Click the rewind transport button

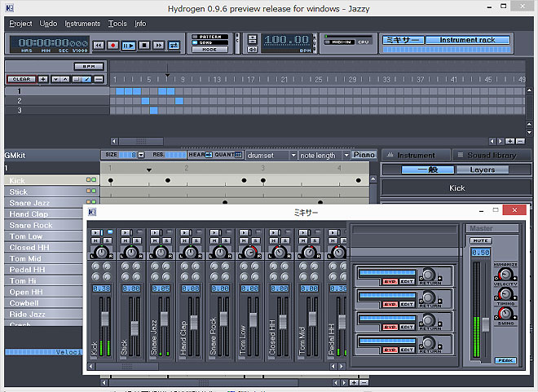[99, 46]
